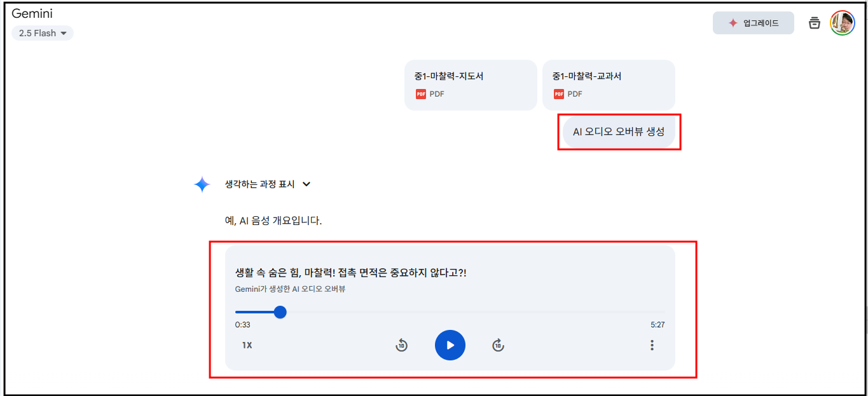Skip audio forward 10 seconds
The height and width of the screenshot is (396, 868).
pyautogui.click(x=499, y=345)
